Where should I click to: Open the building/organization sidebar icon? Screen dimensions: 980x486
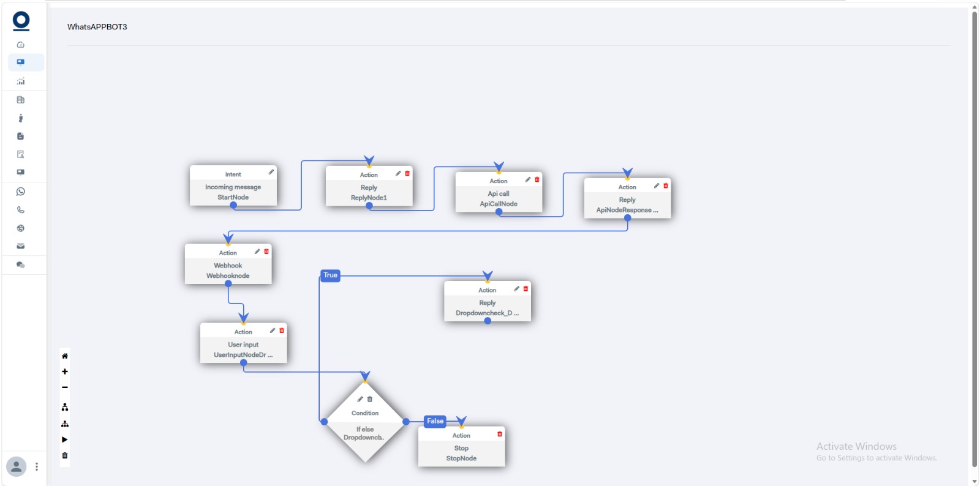coord(20,100)
